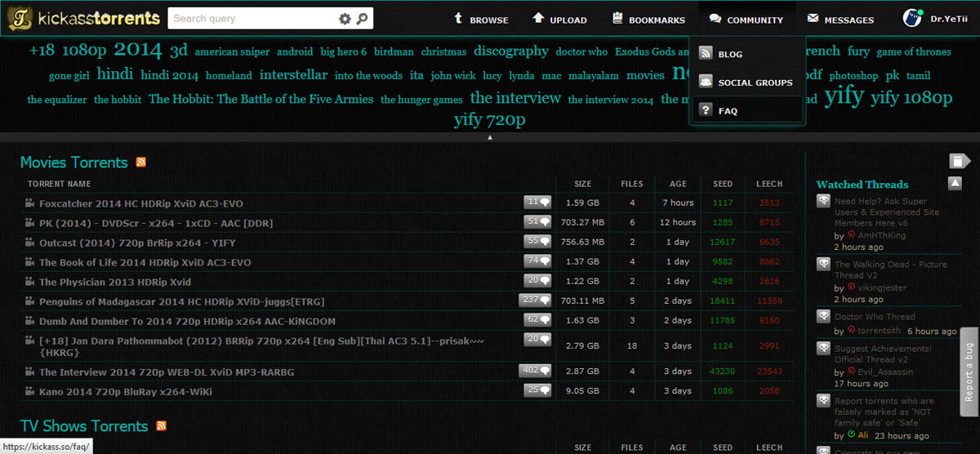Open comments for Penguins of Madagascar
Viewport: 980px width, 454px height.
535,300
